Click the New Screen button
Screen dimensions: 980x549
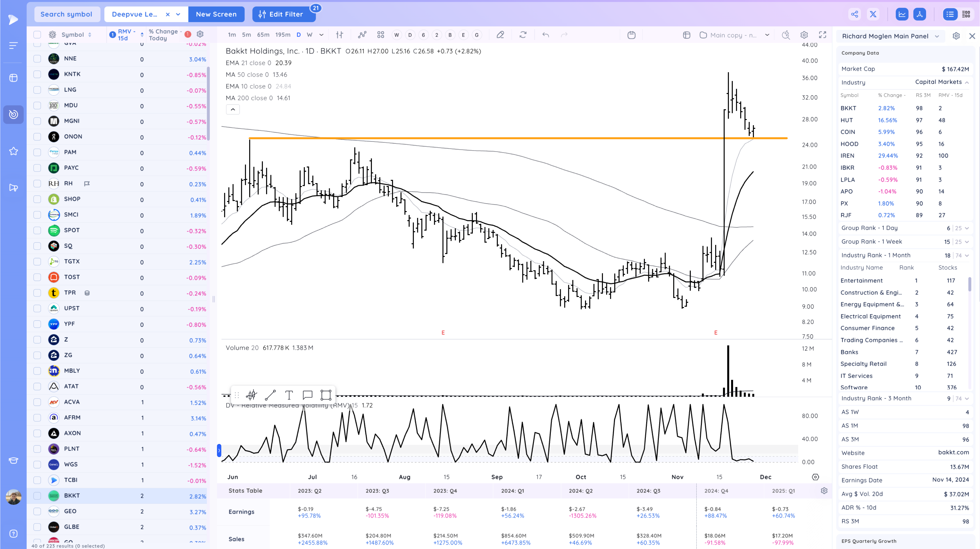[x=216, y=14]
